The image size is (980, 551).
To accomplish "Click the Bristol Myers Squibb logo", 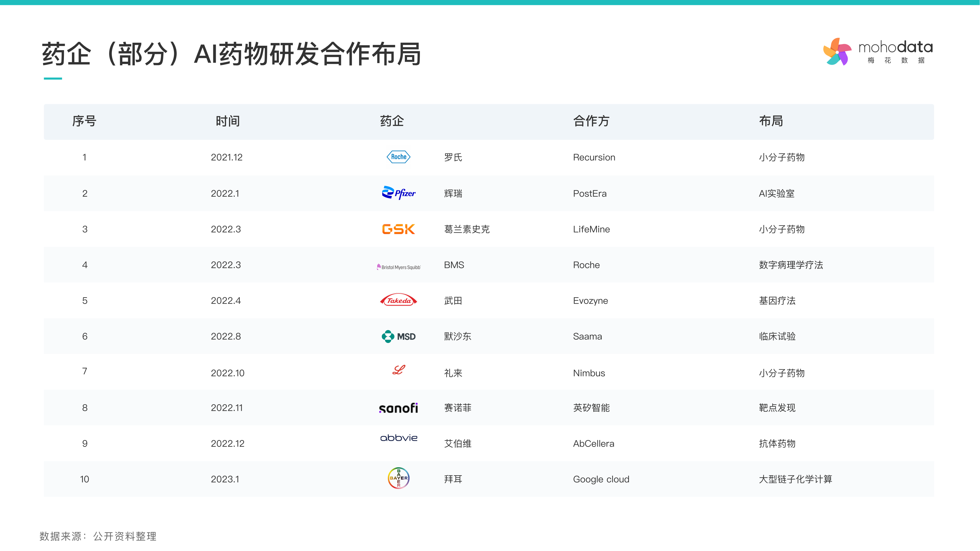I will (398, 267).
